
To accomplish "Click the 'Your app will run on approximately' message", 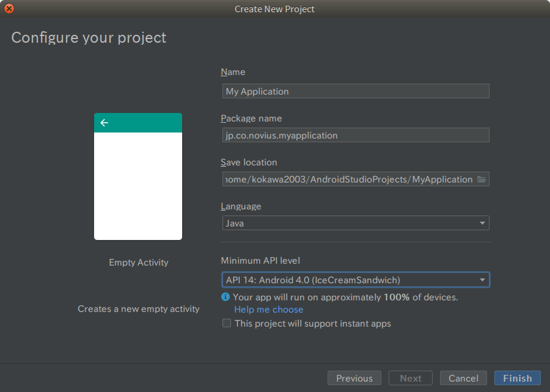I will 345,297.
